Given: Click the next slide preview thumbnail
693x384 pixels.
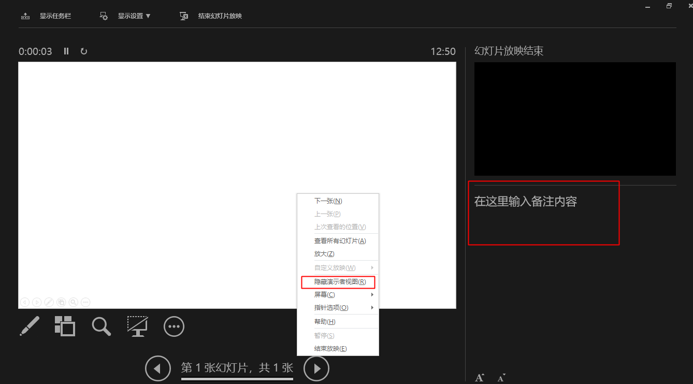Looking at the screenshot, I should 575,119.
